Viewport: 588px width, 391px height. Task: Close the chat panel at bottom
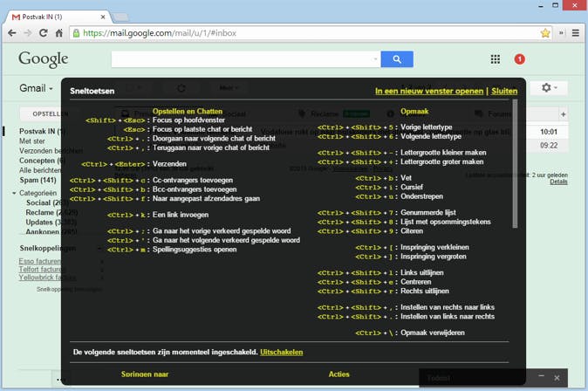(557, 378)
